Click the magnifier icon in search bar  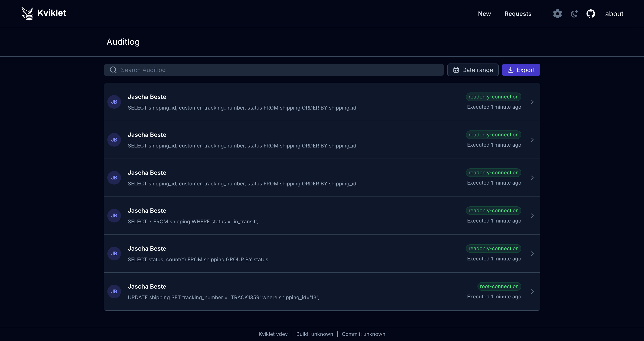tap(113, 70)
